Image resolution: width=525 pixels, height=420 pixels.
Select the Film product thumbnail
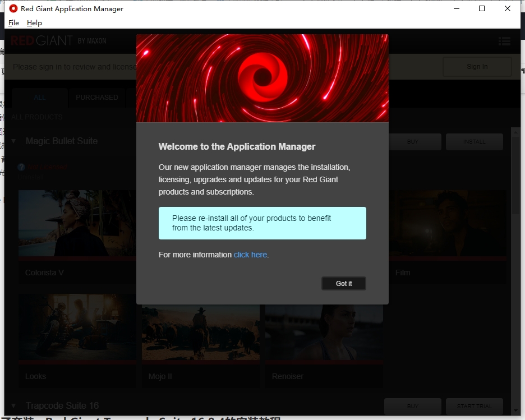pyautogui.click(x=448, y=223)
